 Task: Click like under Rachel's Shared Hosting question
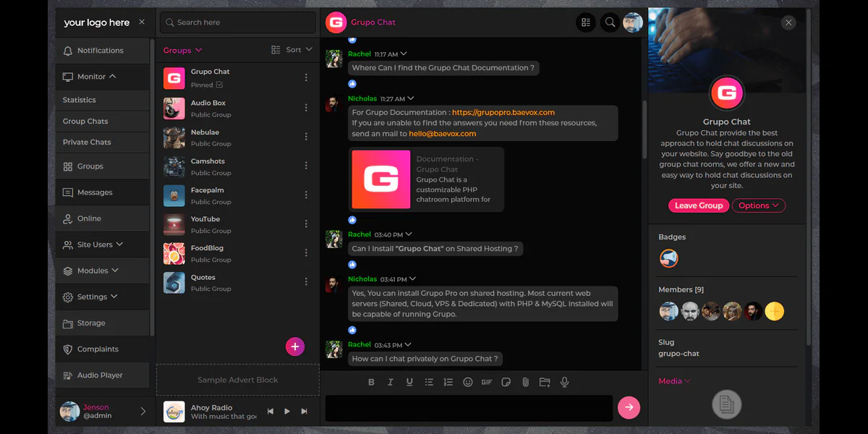click(x=352, y=265)
